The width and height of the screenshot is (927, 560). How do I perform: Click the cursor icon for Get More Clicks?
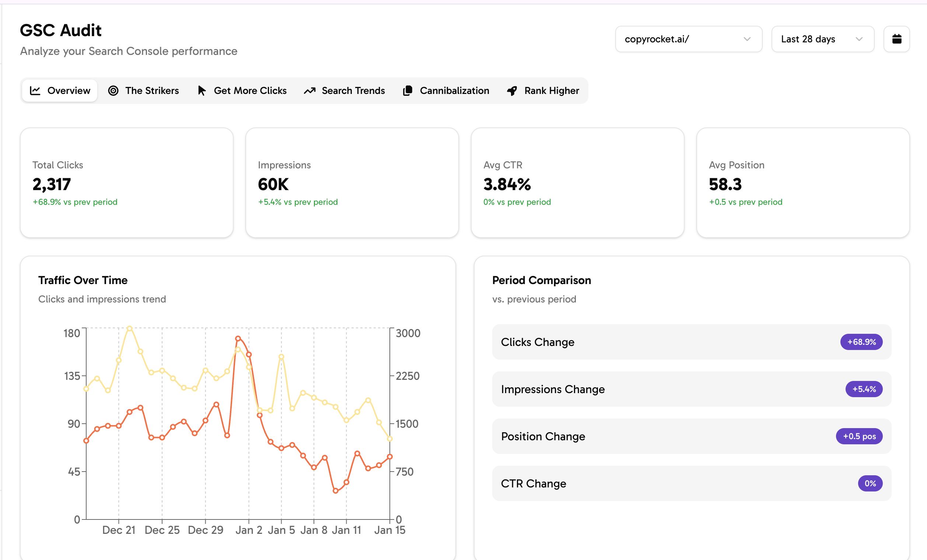(x=202, y=90)
